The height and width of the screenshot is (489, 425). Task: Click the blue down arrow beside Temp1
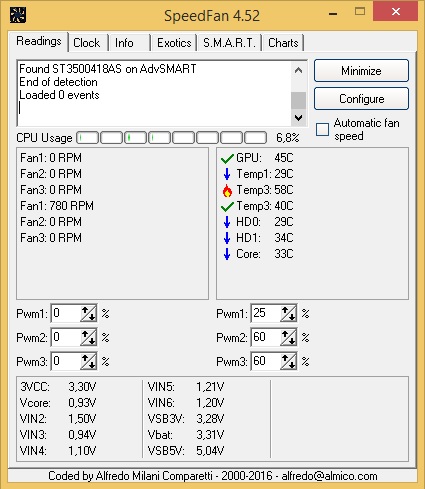[x=227, y=174]
